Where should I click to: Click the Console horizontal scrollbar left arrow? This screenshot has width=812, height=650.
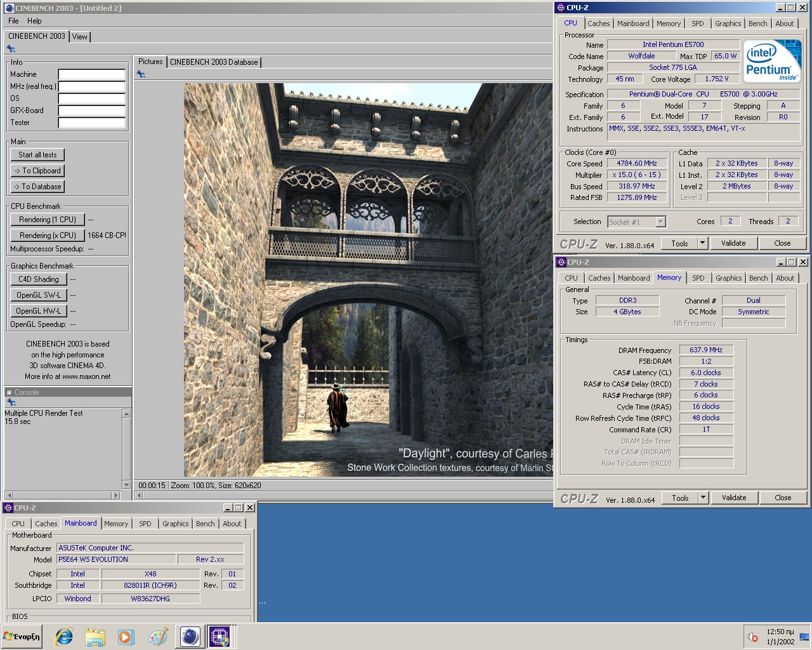9,495
